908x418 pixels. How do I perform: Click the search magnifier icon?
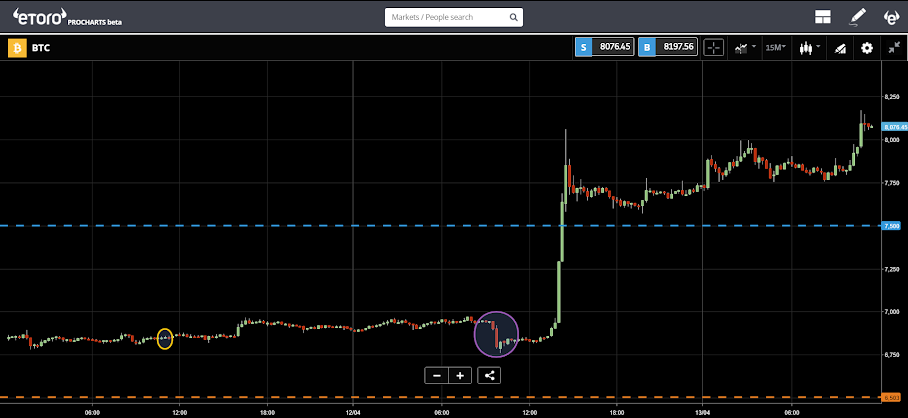pyautogui.click(x=513, y=17)
